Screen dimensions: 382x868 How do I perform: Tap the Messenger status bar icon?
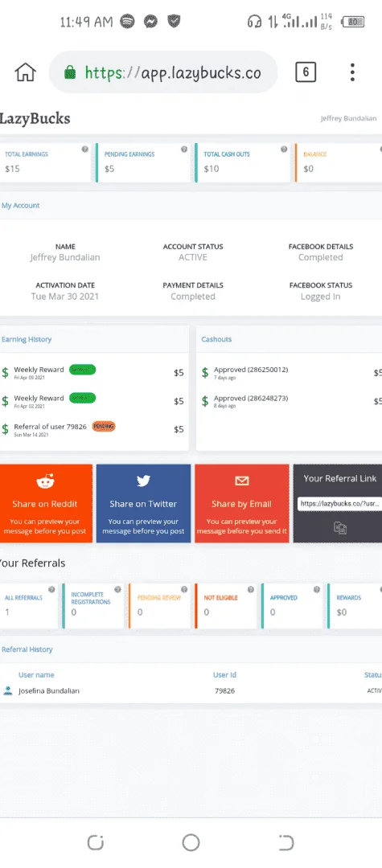[150, 22]
